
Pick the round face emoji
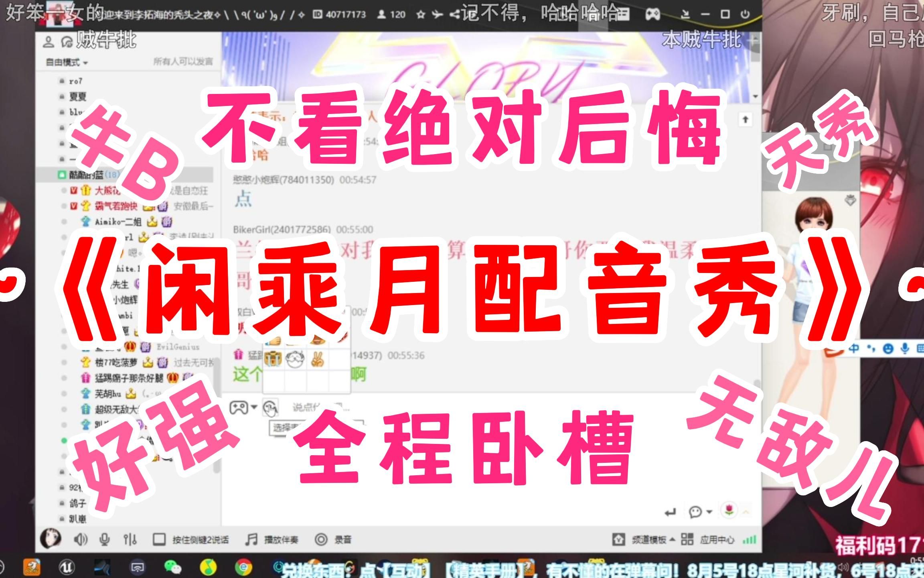(x=295, y=358)
